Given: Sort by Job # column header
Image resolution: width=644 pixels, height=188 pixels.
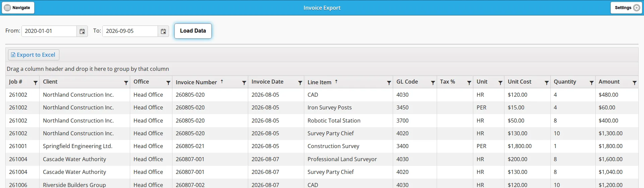Looking at the screenshot, I should [16, 82].
